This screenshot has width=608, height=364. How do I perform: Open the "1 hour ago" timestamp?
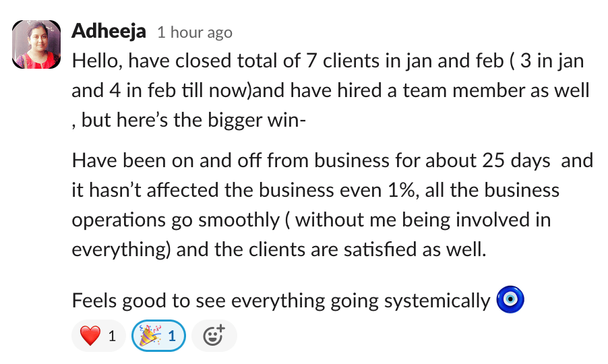(194, 32)
